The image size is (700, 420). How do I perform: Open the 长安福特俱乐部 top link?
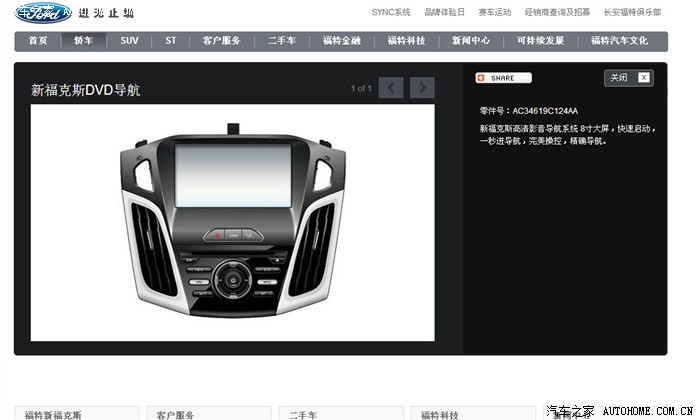(x=632, y=12)
